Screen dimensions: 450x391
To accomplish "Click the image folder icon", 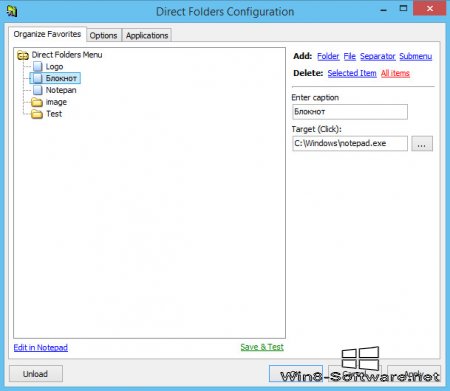I will (x=37, y=102).
